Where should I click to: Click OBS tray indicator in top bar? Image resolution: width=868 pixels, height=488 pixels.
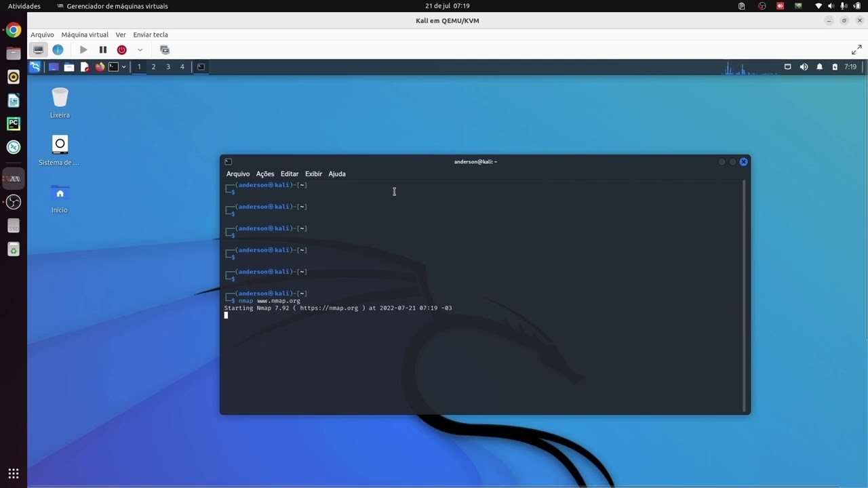pyautogui.click(x=762, y=6)
